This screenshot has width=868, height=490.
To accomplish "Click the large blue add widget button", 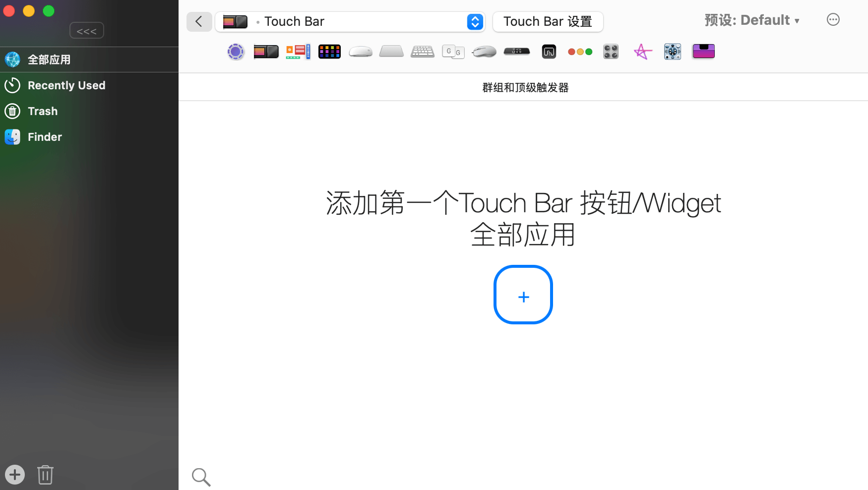I will coord(523,295).
